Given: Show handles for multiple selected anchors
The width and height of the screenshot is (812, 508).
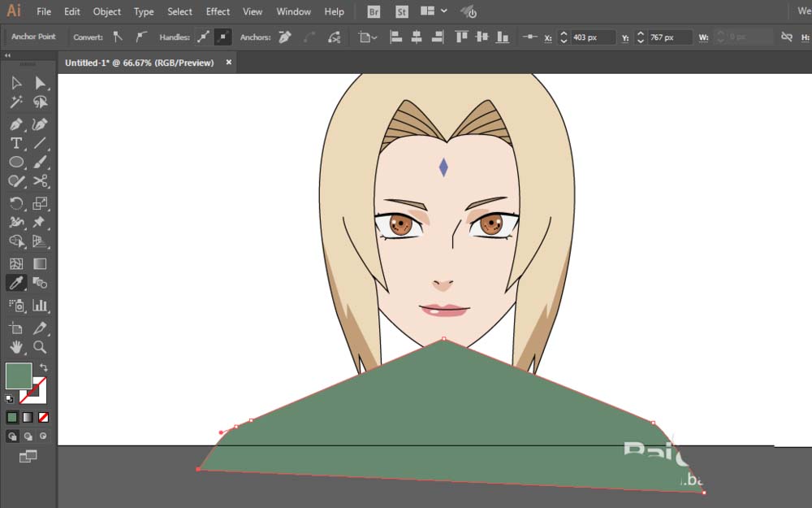Looking at the screenshot, I should point(204,37).
